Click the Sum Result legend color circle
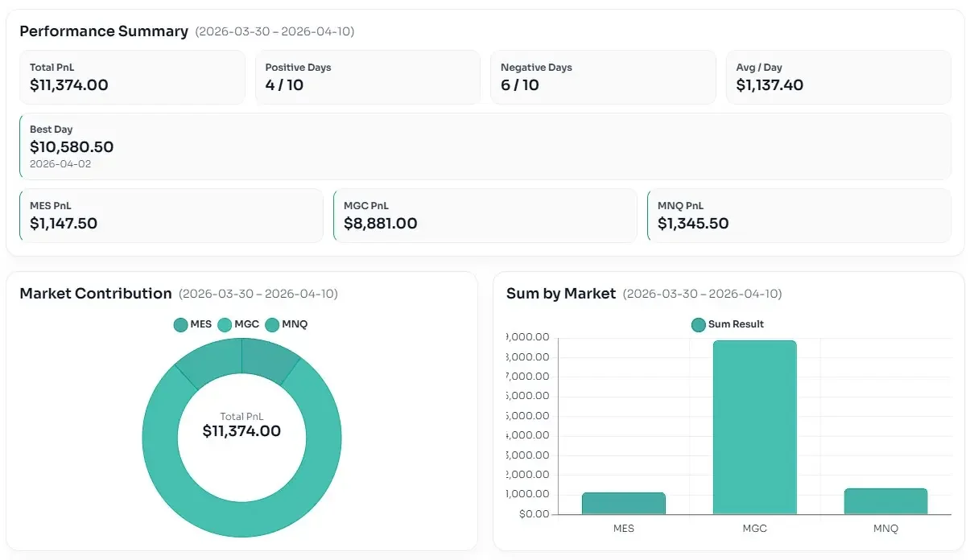This screenshot has height=560, width=974. click(x=699, y=324)
